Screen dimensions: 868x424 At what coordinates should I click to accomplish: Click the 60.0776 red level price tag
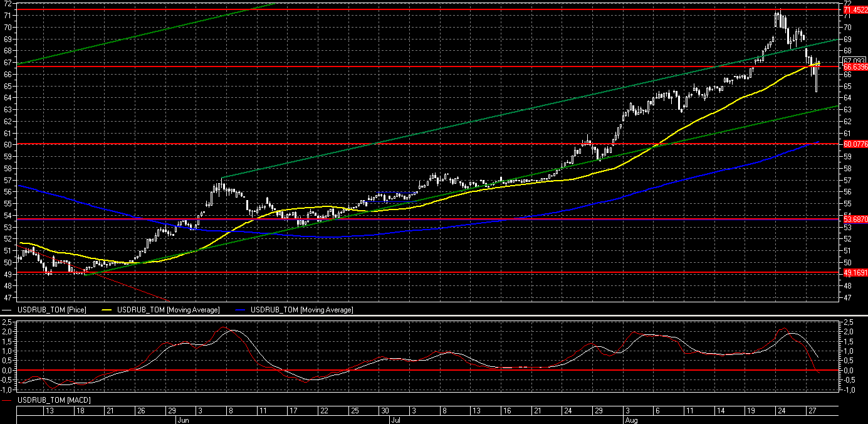click(855, 144)
